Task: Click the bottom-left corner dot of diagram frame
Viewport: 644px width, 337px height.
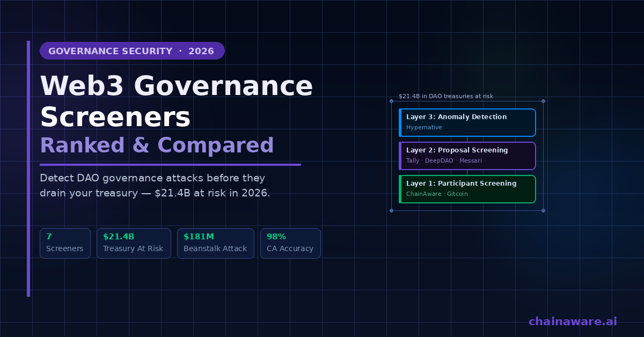Action: coord(391,210)
